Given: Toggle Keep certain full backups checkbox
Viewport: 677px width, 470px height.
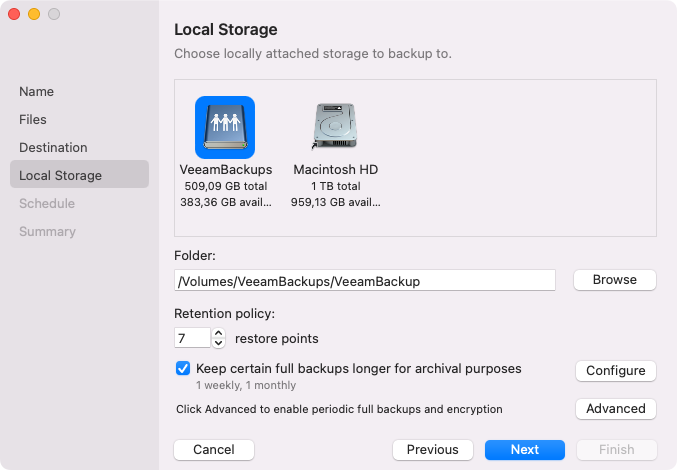Looking at the screenshot, I should click(183, 368).
